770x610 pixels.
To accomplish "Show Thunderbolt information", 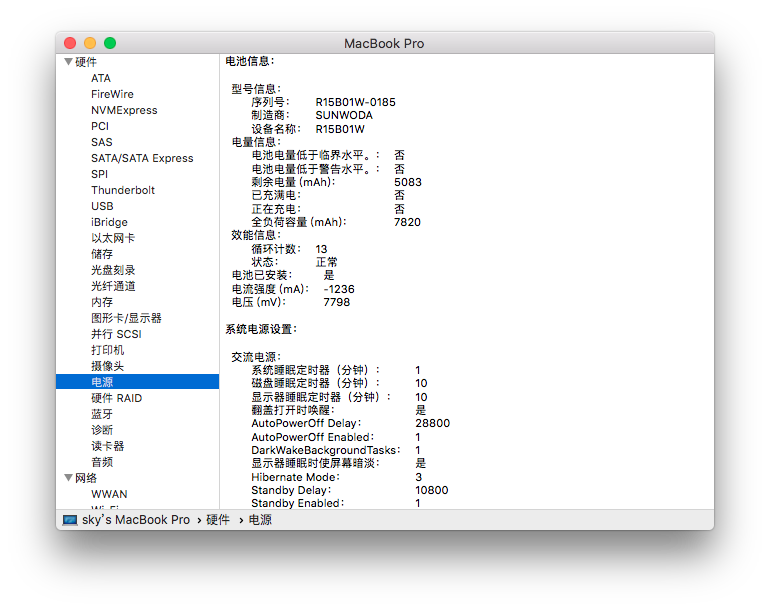I will tap(123, 190).
